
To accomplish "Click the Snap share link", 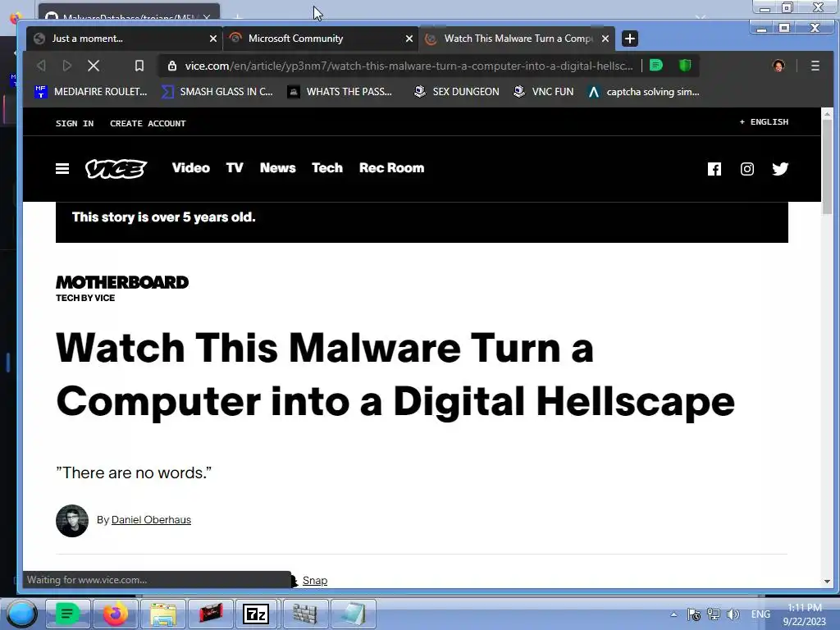I will point(314,580).
